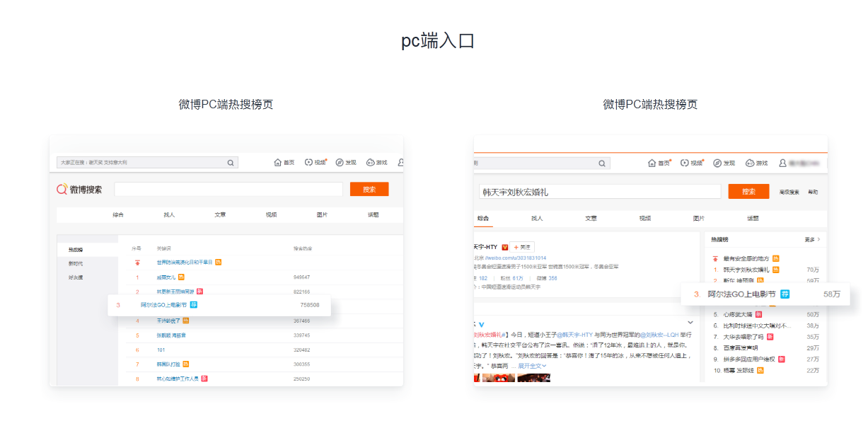This screenshot has height=438, width=868.
Task: Open 世界防治荒漠化日和干旱日 pinned keyword
Action: 185,263
